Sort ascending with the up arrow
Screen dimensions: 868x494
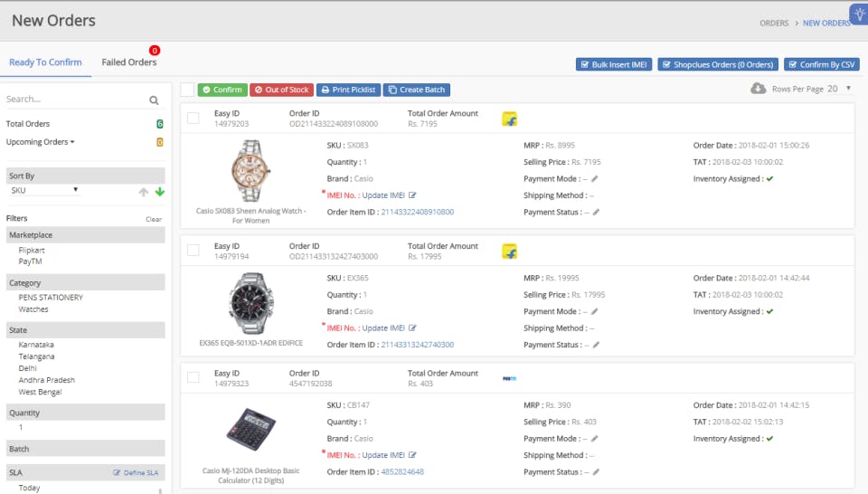144,192
